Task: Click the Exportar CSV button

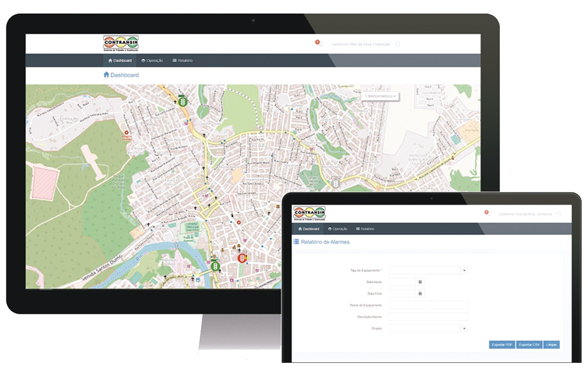Action: point(529,345)
